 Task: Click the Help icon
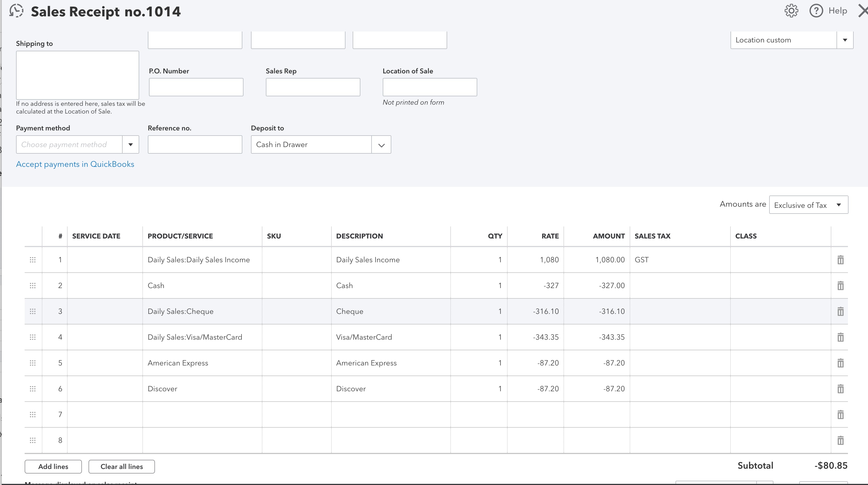point(817,11)
